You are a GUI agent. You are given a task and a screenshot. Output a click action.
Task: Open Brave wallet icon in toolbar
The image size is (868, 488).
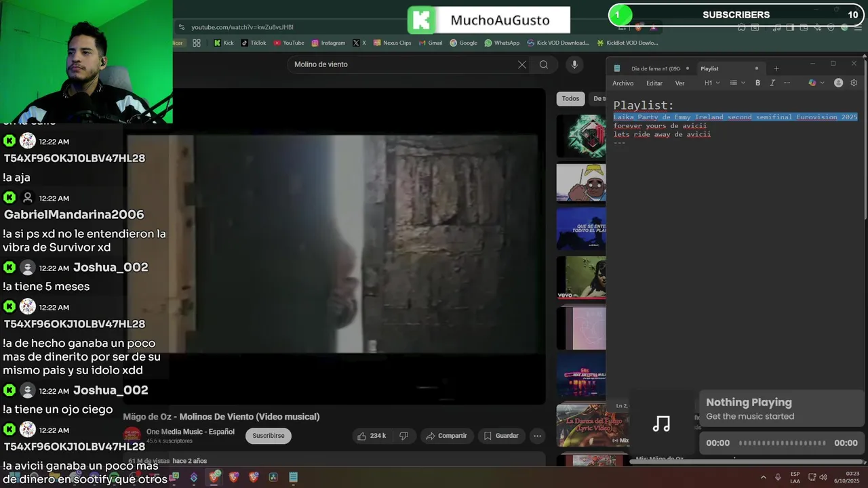tap(804, 28)
